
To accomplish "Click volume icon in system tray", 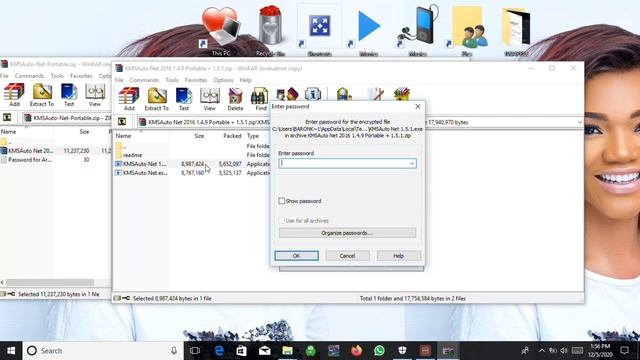I will click(x=564, y=351).
